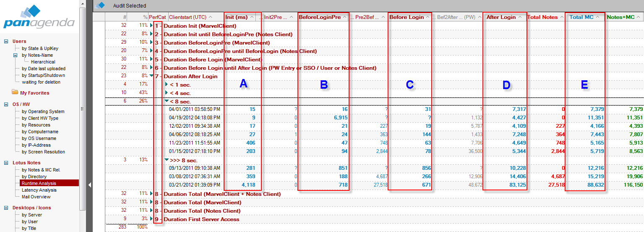Sort by Notes+MC column header
The height and width of the screenshot is (232, 644).
pos(624,17)
